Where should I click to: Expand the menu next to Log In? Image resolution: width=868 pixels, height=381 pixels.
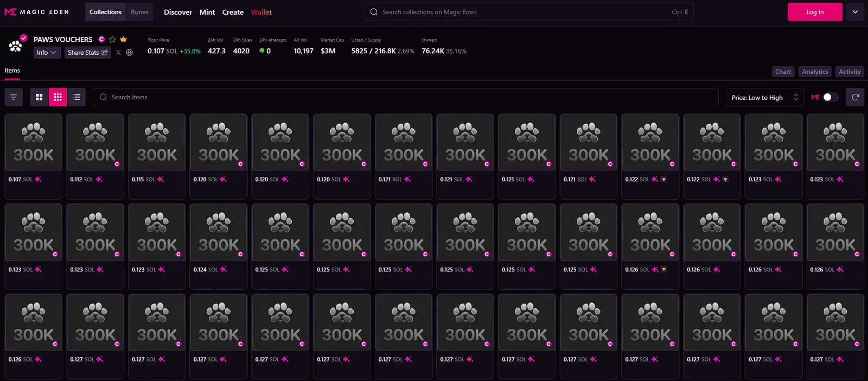click(855, 12)
